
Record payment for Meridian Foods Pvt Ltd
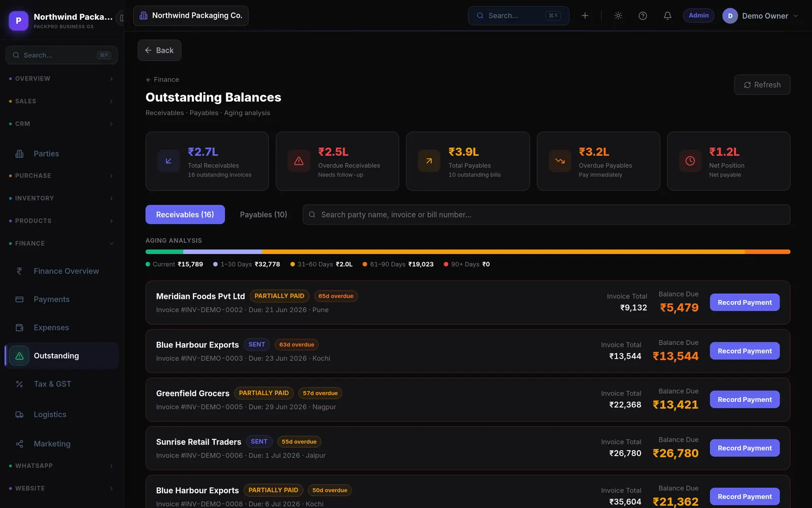coord(745,303)
